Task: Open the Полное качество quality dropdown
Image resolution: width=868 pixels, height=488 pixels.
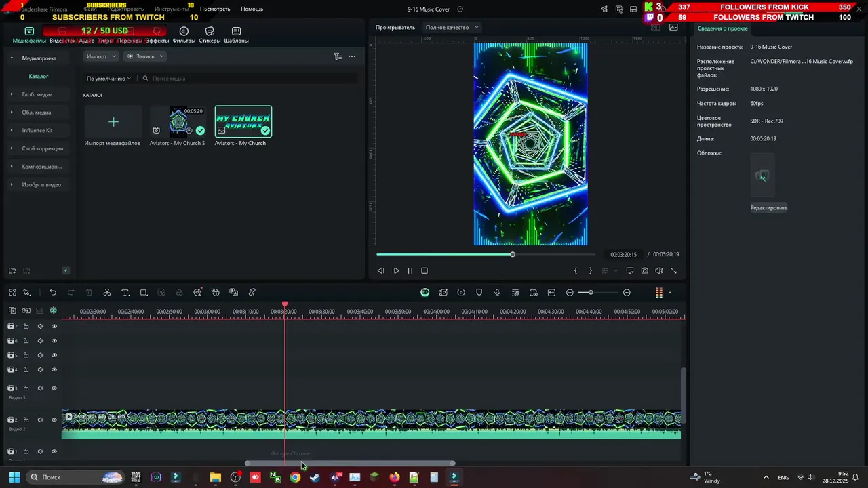Action: (452, 27)
